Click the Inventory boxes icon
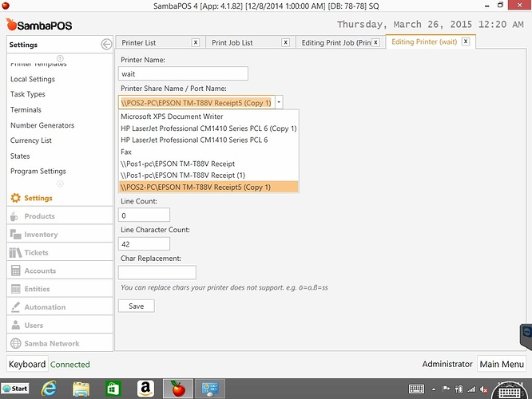 (16, 235)
